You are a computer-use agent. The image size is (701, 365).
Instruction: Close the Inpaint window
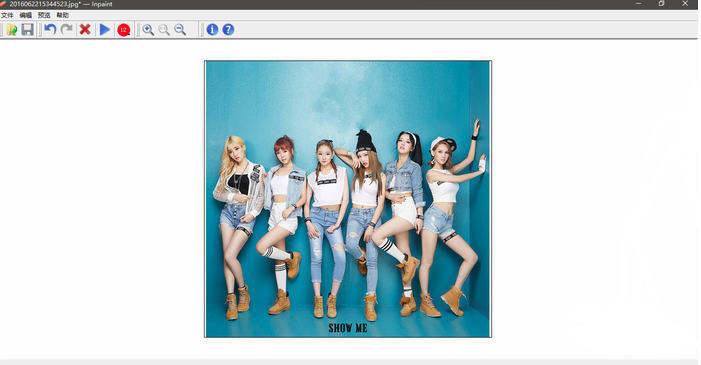point(685,4)
